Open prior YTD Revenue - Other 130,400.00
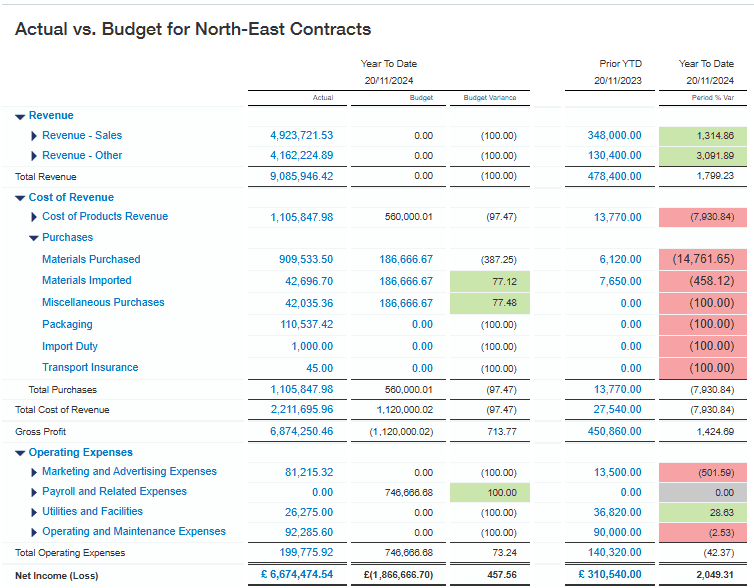 coord(615,155)
